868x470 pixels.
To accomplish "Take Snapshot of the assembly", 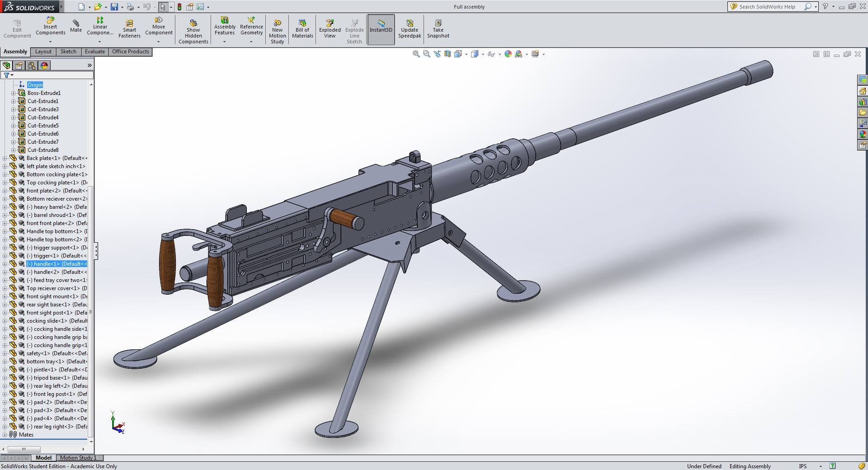I will pos(438,29).
